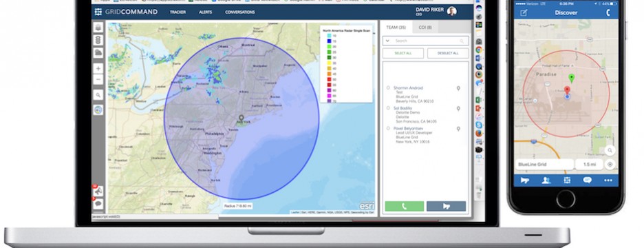
Task: Open the Alerts menu
Action: (x=205, y=12)
